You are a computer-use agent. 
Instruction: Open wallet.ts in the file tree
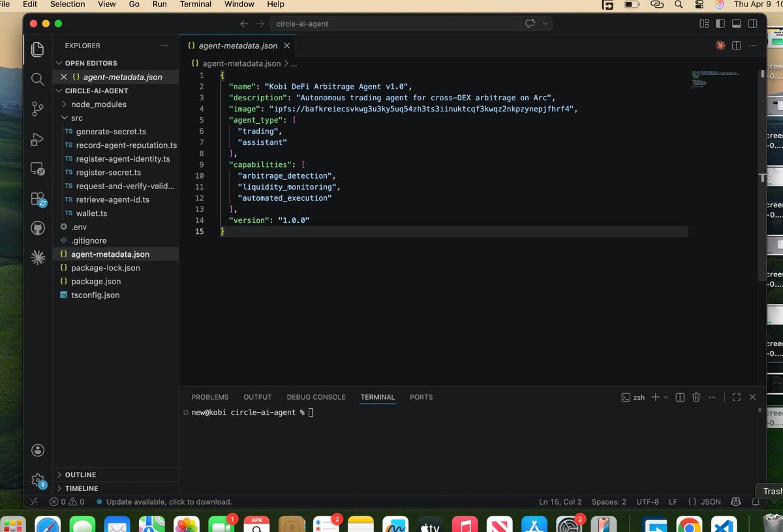[x=91, y=213]
